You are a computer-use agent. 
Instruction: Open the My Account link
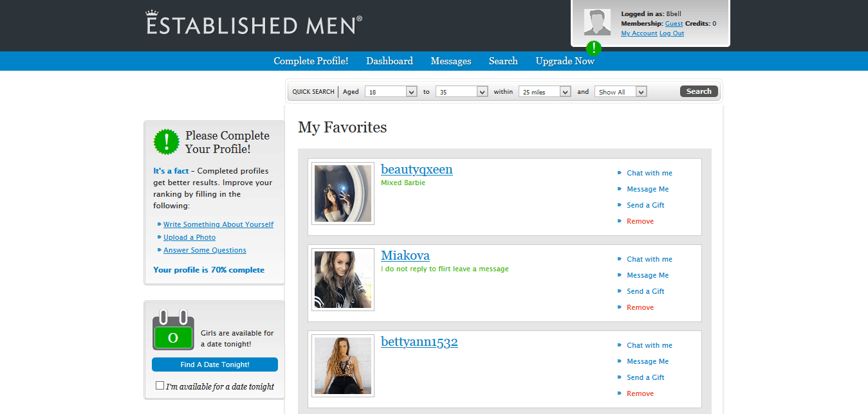coord(639,33)
